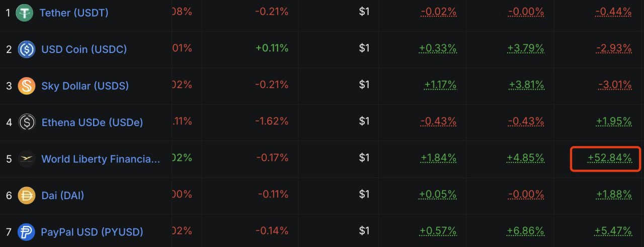The image size is (644, 247).
Task: Click the Ethena USDe logo icon
Action: tap(26, 122)
